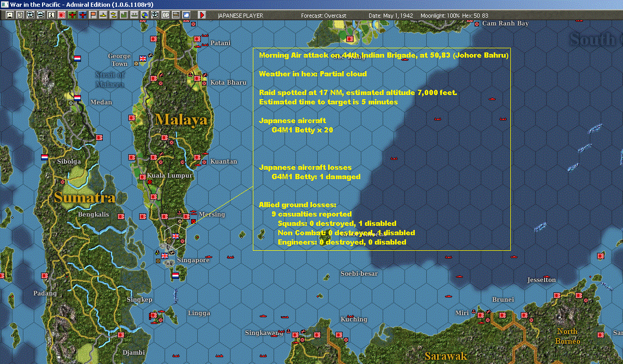623x364 pixels.
Task: Click the Malaya region label
Action: point(181,120)
